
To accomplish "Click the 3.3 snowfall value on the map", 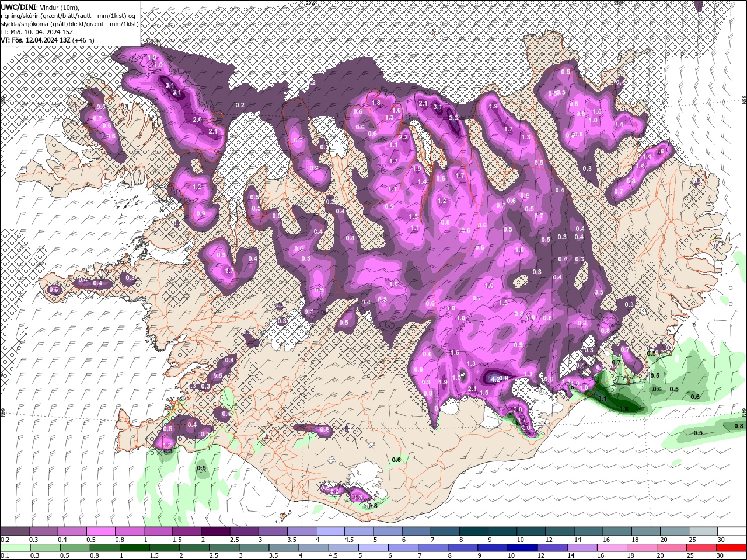I will click(453, 118).
